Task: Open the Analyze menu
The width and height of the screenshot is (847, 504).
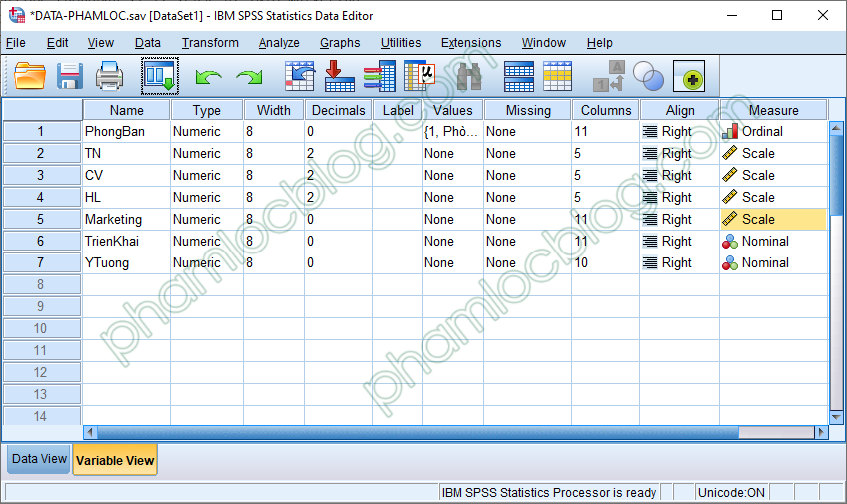Action: (x=278, y=43)
